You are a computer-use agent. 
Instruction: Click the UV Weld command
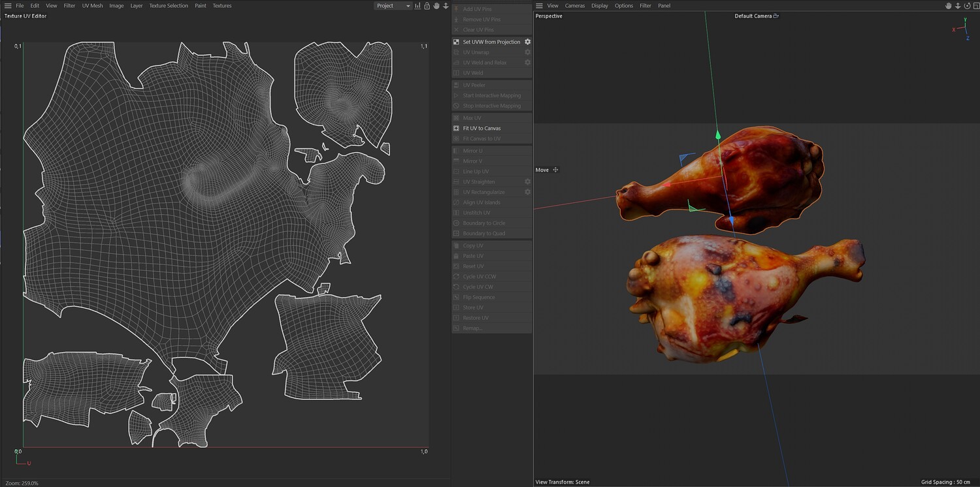pyautogui.click(x=491, y=73)
